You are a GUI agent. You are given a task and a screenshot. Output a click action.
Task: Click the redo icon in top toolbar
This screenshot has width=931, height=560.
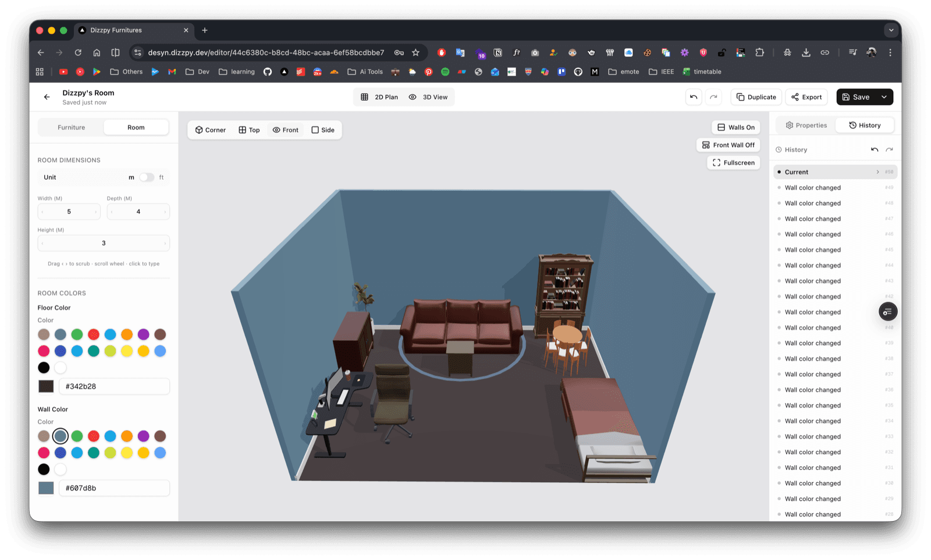713,97
